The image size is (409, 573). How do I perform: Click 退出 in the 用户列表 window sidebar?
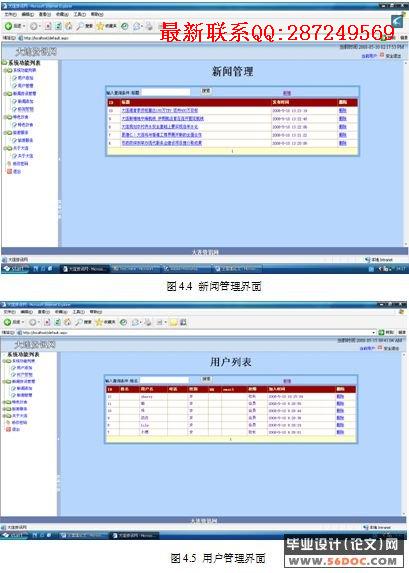pos(16,429)
